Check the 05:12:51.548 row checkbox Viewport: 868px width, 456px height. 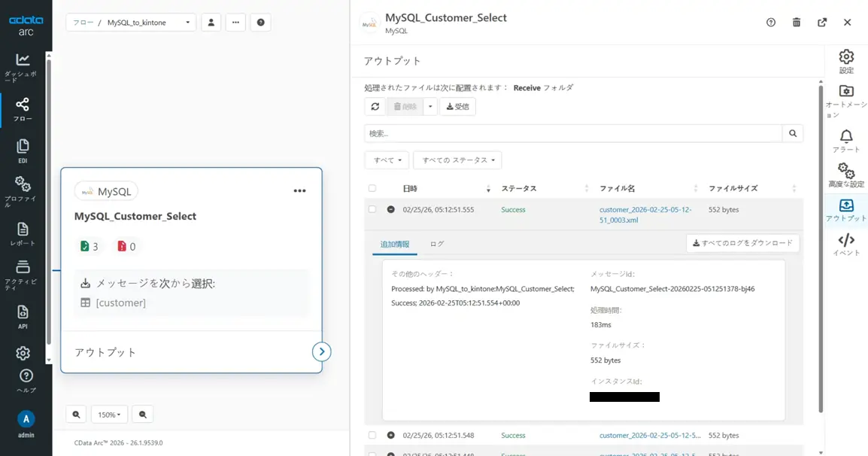[x=372, y=436]
